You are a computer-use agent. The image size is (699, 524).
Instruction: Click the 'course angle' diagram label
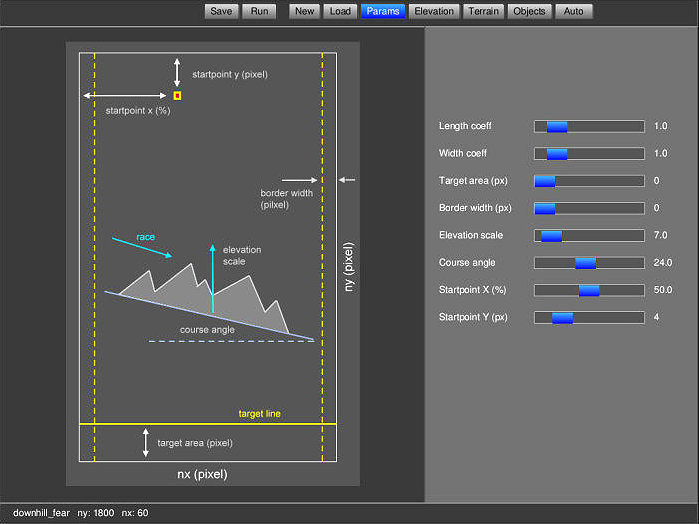207,330
